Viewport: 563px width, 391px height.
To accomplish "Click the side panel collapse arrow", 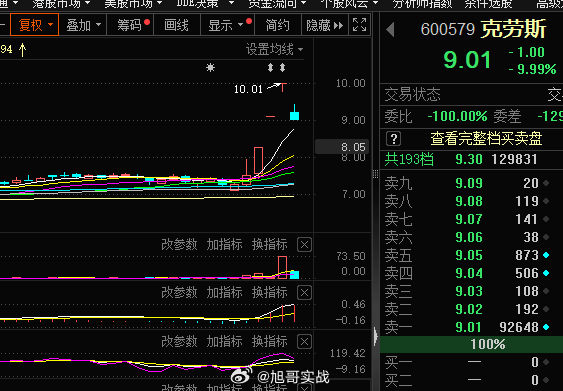I will click(x=376, y=336).
